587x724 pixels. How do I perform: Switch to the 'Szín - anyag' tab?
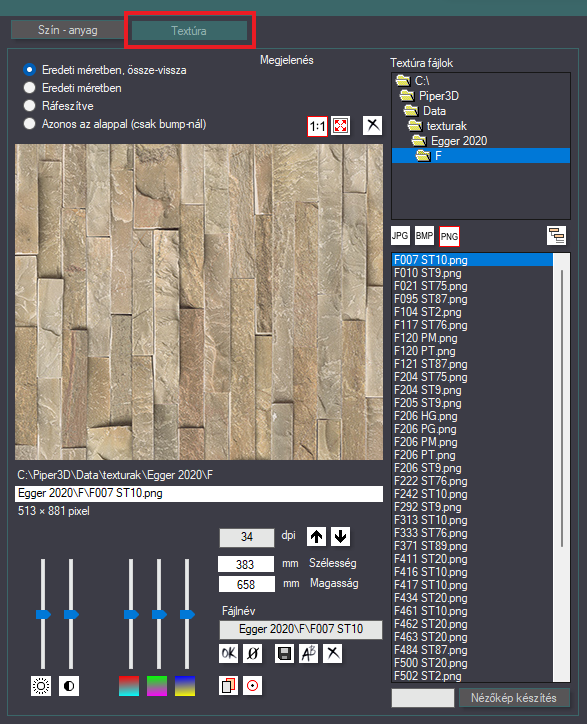click(x=67, y=30)
